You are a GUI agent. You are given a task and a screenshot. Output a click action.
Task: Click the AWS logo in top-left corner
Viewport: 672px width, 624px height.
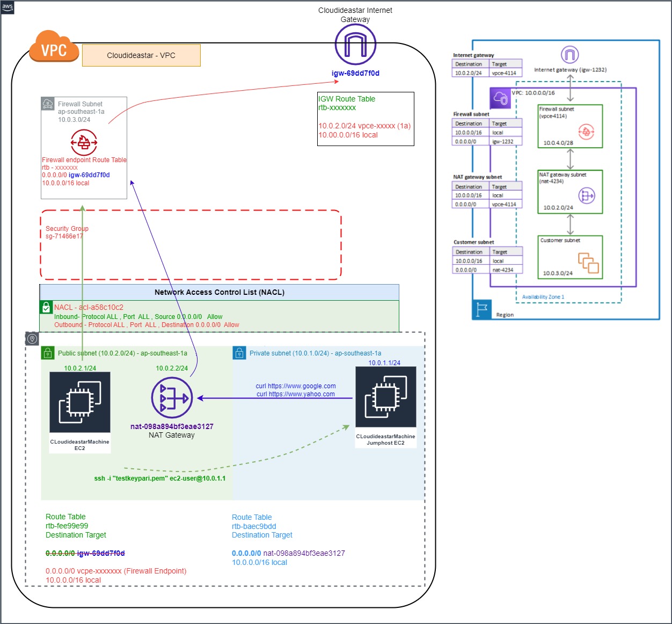pos(8,8)
